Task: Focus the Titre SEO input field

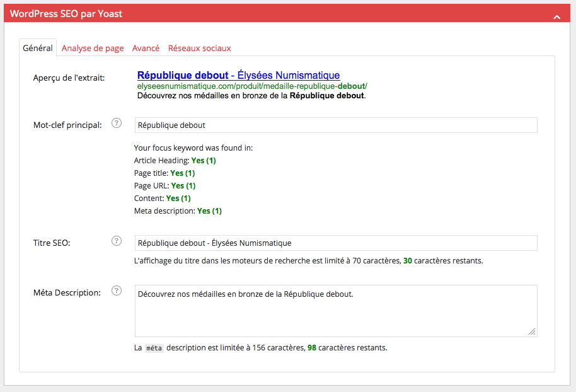Action: point(336,243)
